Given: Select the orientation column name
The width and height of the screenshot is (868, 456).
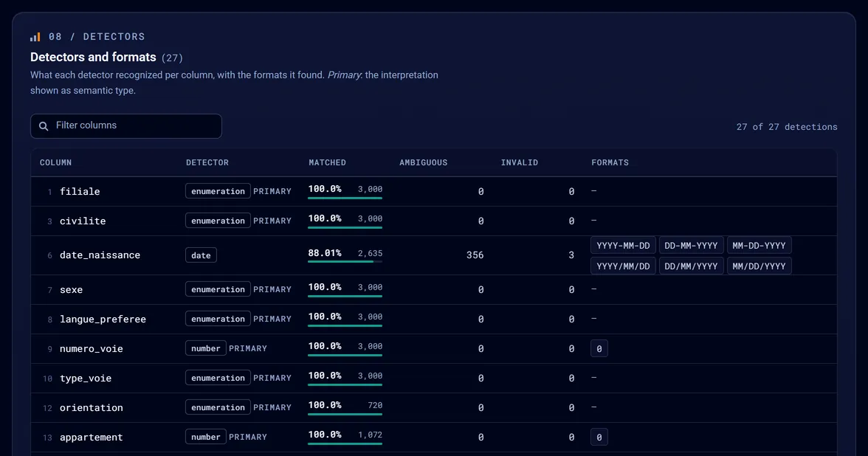Looking at the screenshot, I should tap(92, 408).
